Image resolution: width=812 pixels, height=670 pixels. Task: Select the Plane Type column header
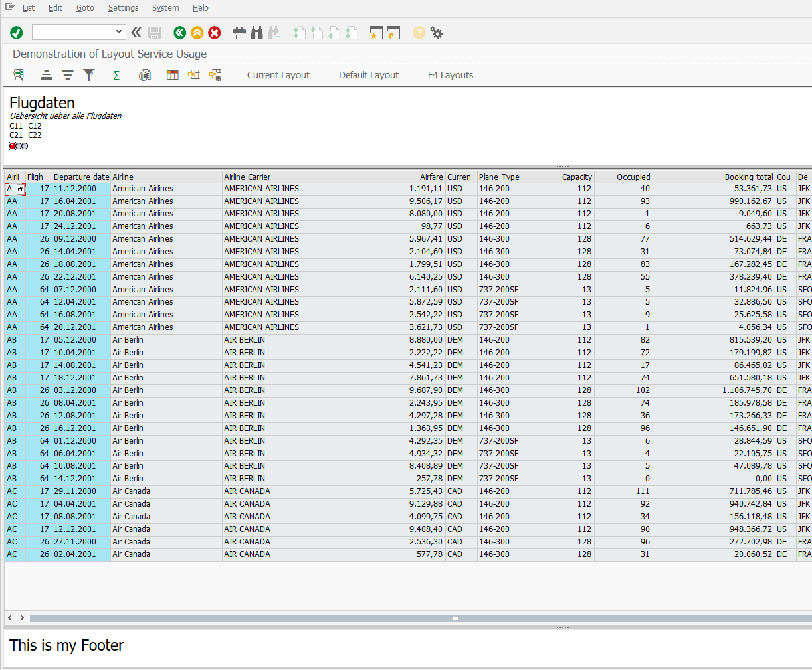pyautogui.click(x=506, y=177)
